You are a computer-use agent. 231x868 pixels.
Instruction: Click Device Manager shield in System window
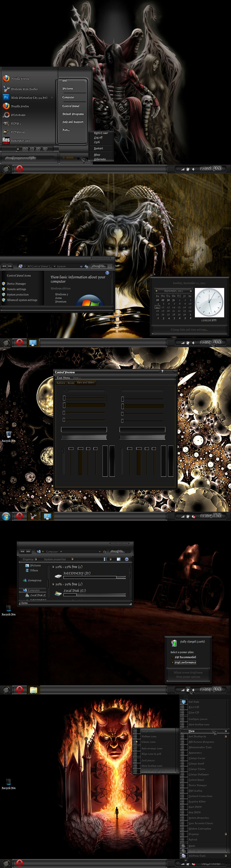coord(4,284)
